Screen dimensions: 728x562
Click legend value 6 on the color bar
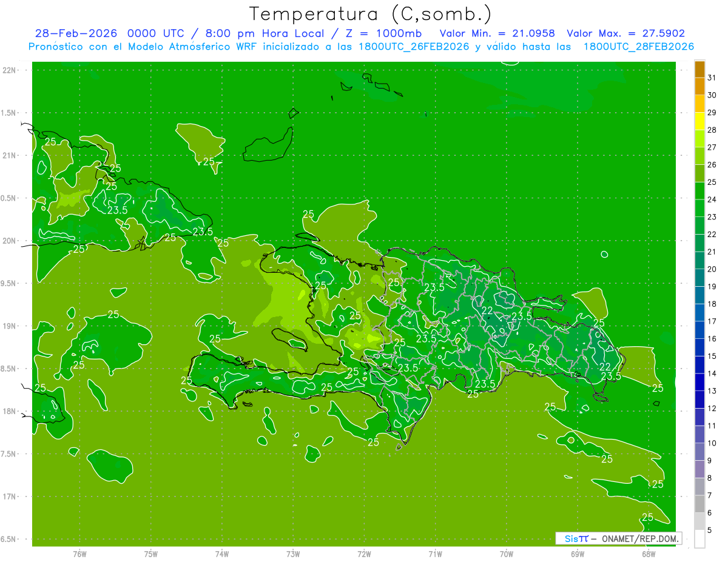click(710, 513)
